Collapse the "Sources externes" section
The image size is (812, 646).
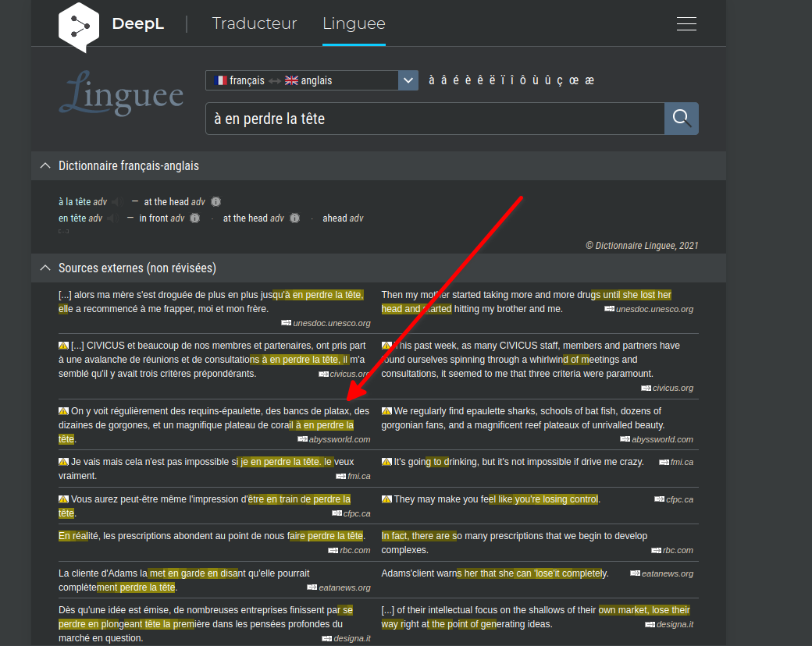coord(45,268)
